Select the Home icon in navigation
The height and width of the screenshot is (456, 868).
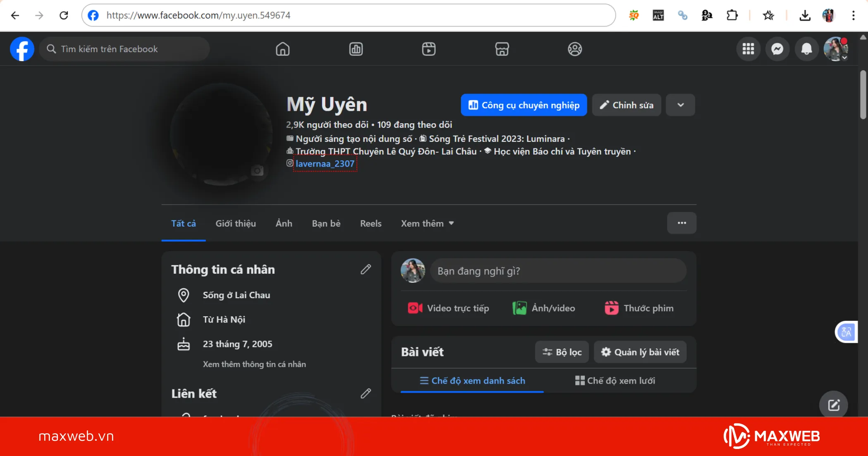pyautogui.click(x=283, y=49)
